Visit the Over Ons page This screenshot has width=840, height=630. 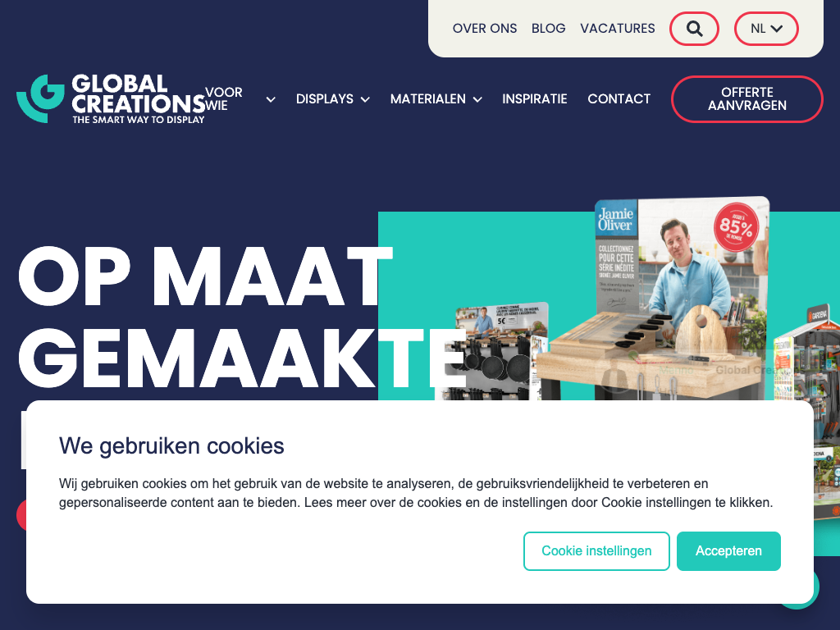tap(484, 29)
